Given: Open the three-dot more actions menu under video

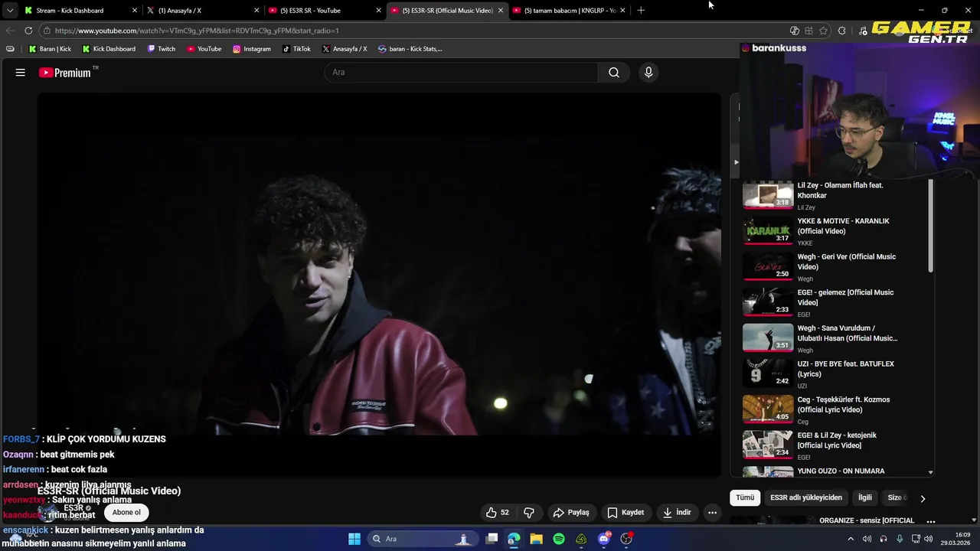Looking at the screenshot, I should (x=712, y=513).
